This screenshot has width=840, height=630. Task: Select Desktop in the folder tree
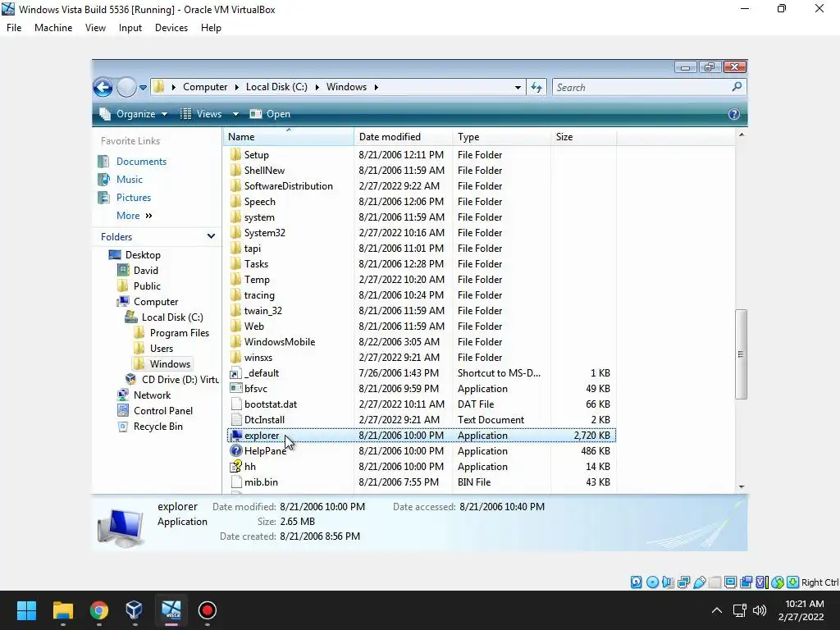pyautogui.click(x=143, y=255)
